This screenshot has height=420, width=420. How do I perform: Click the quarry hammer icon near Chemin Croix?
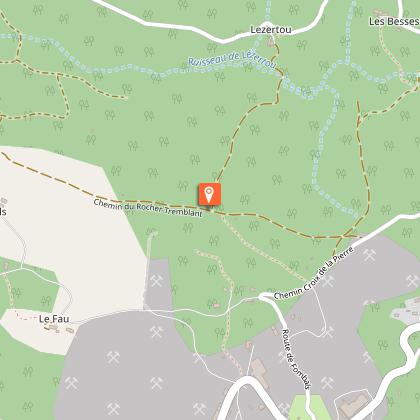point(328,281)
